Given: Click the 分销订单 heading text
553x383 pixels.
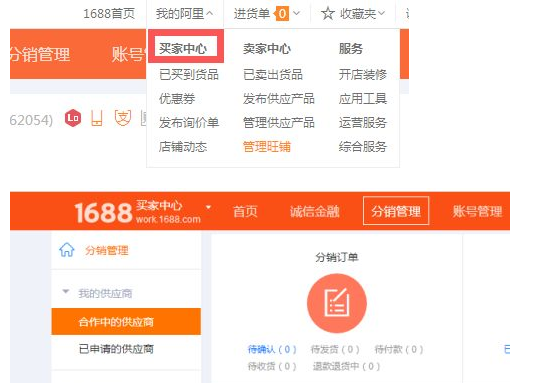Looking at the screenshot, I should point(337,257).
